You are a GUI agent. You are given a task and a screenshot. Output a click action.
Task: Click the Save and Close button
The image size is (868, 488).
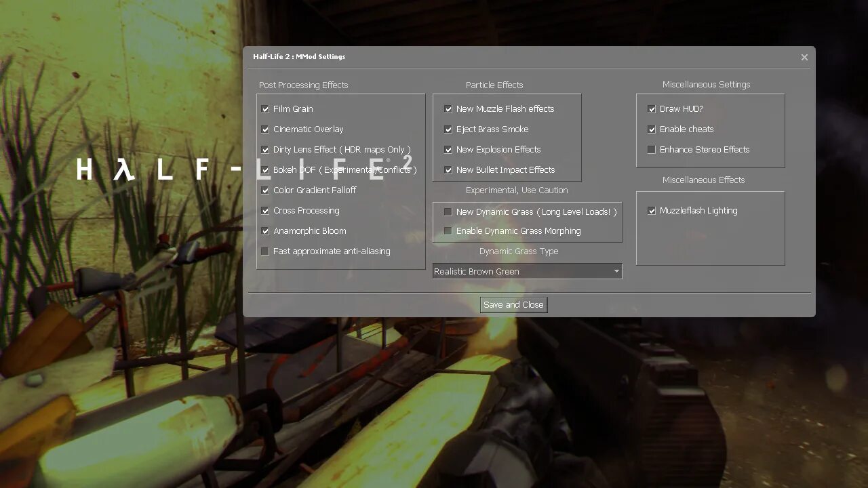tap(513, 305)
